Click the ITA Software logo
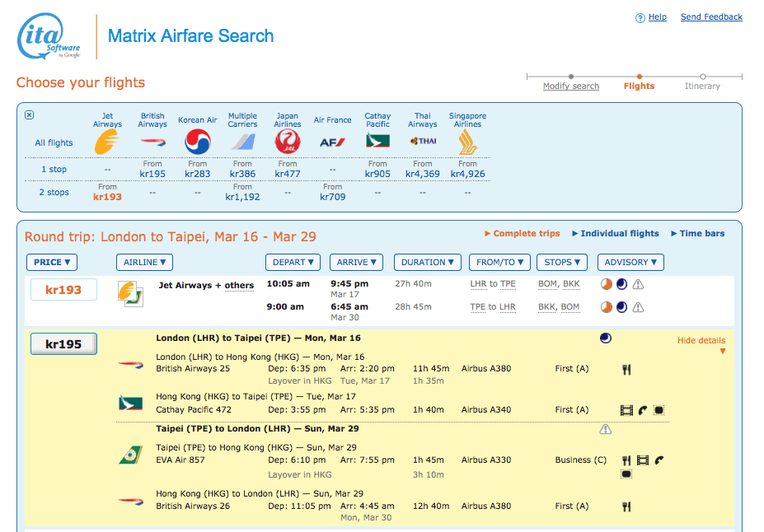The image size is (764, 532). (49, 36)
